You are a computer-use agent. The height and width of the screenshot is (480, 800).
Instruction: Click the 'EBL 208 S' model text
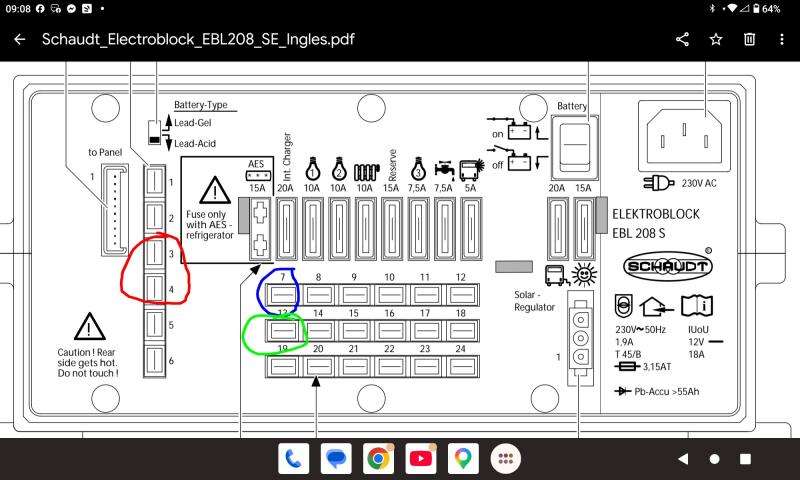point(638,234)
